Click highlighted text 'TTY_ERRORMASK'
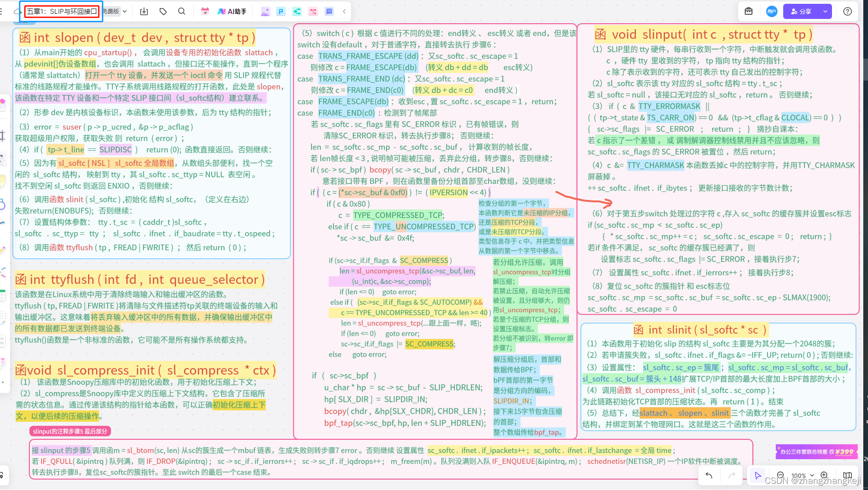This screenshot has height=490, width=868. coord(669,106)
